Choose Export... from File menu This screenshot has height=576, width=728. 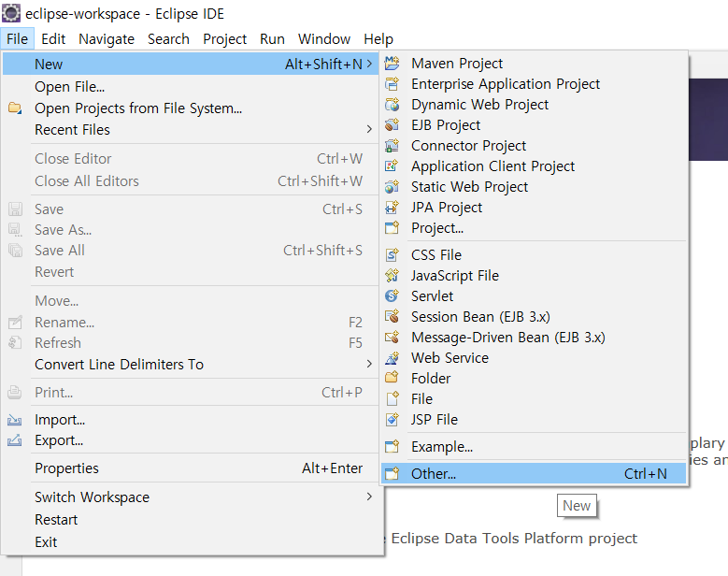tap(191, 440)
